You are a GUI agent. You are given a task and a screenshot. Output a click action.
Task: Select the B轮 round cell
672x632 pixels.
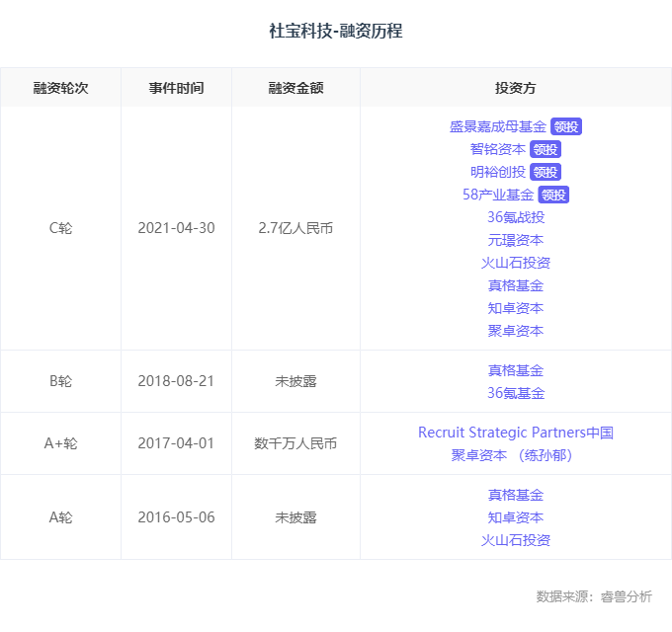(60, 381)
